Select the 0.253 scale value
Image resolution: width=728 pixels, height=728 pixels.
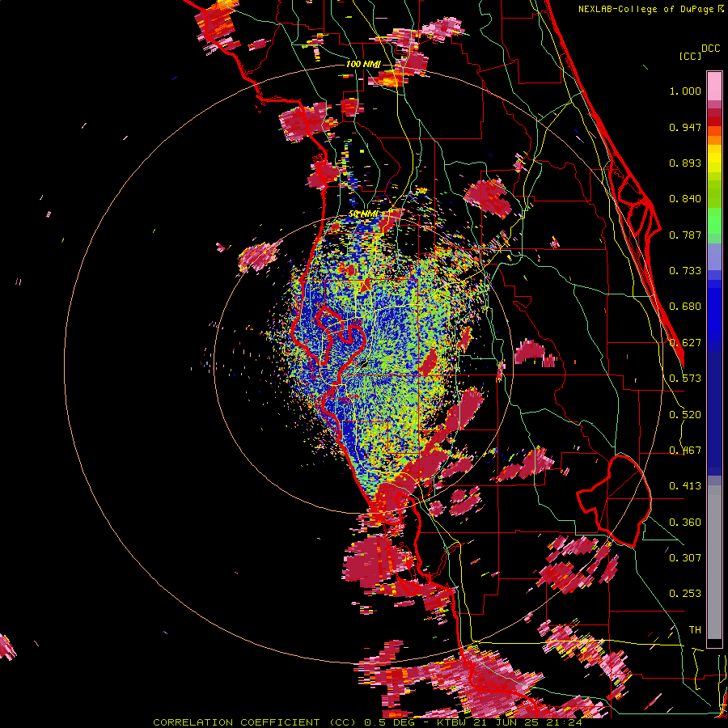(685, 594)
